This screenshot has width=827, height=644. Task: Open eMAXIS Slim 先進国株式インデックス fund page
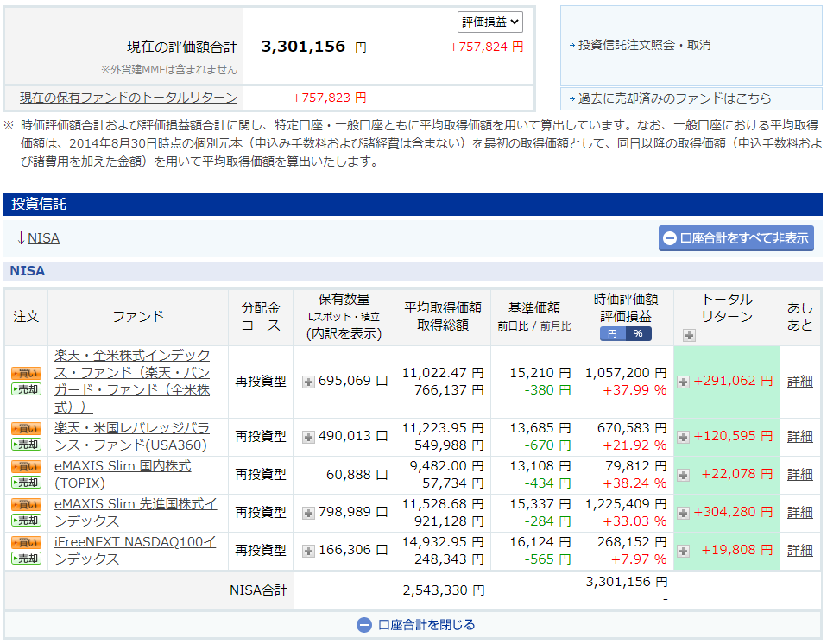click(136, 513)
